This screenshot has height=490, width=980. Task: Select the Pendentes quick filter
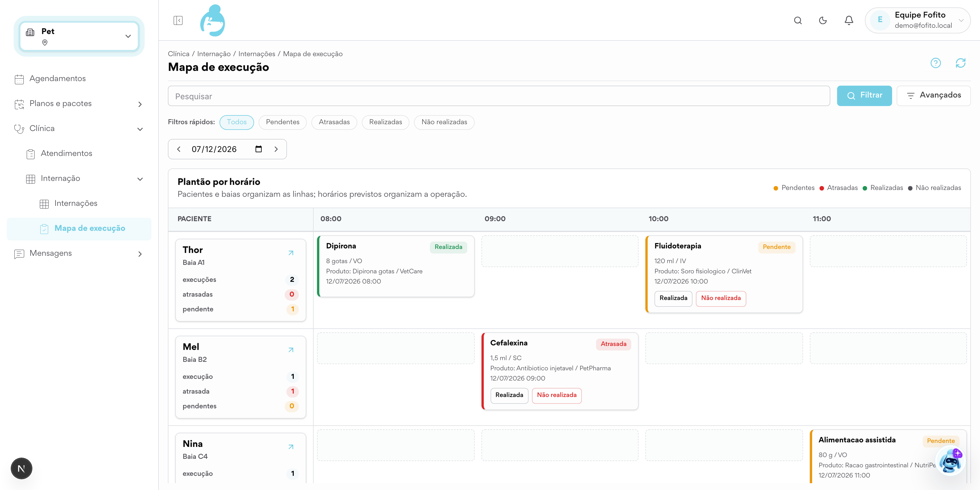pos(283,122)
